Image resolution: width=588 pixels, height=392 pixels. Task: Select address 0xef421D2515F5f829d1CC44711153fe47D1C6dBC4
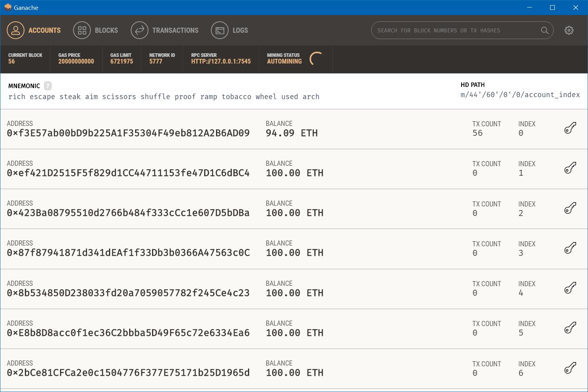(x=128, y=173)
